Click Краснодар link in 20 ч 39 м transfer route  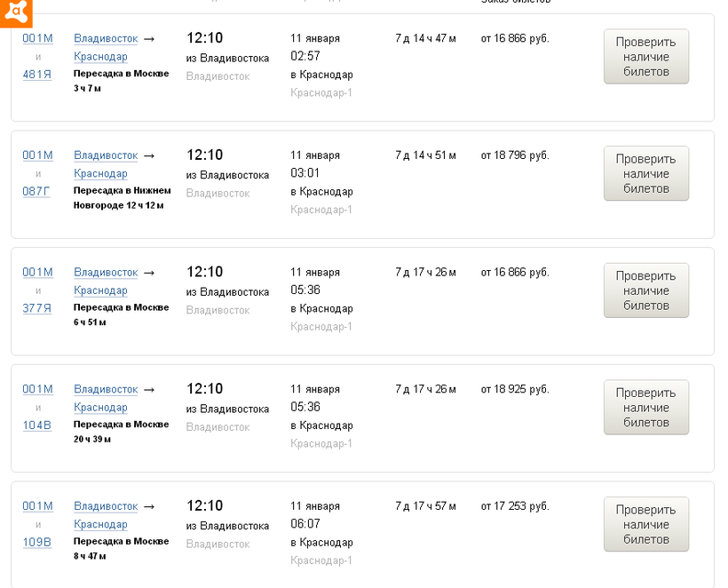click(x=100, y=408)
